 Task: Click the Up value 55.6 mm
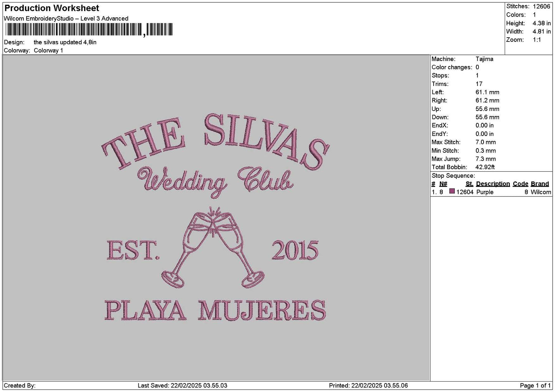click(487, 109)
